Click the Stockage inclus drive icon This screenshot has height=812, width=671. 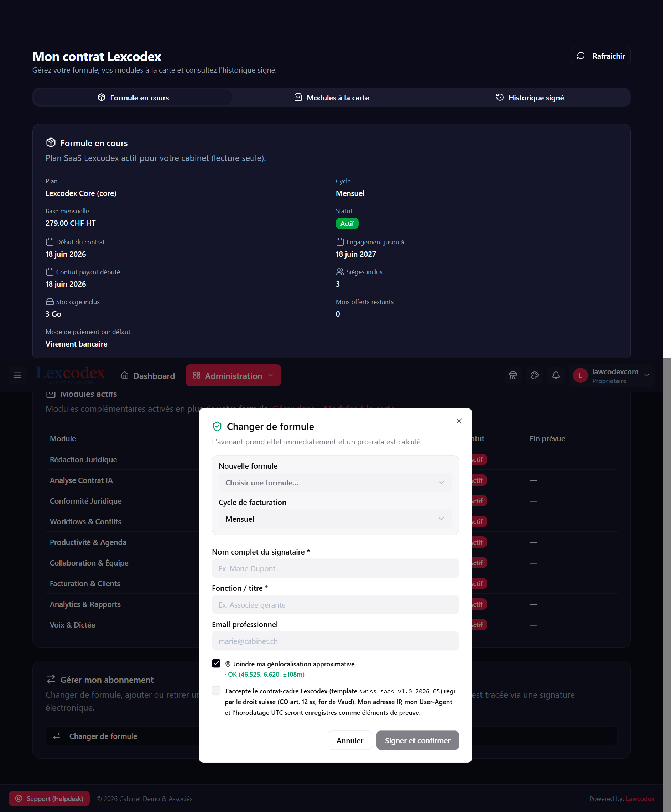click(x=50, y=302)
